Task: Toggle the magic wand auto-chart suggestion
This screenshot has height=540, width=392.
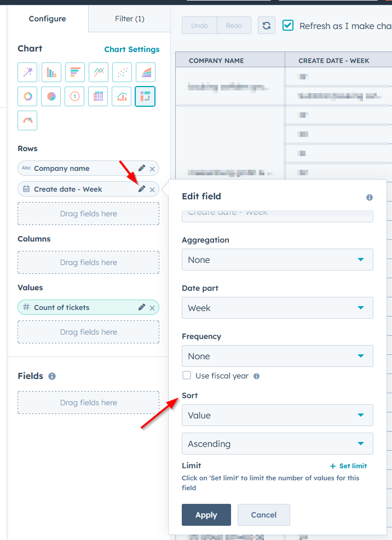Action: (x=27, y=72)
